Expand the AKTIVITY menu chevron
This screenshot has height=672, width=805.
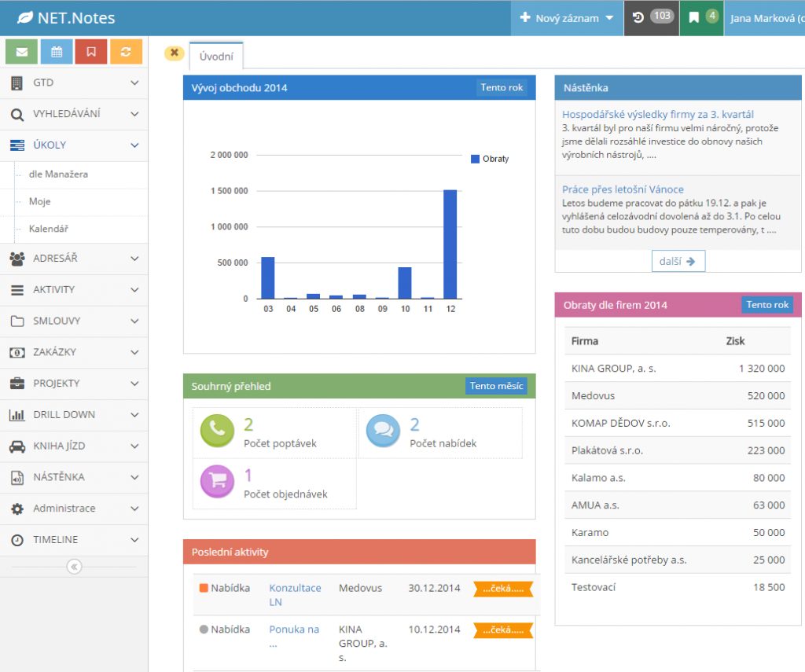click(x=134, y=290)
